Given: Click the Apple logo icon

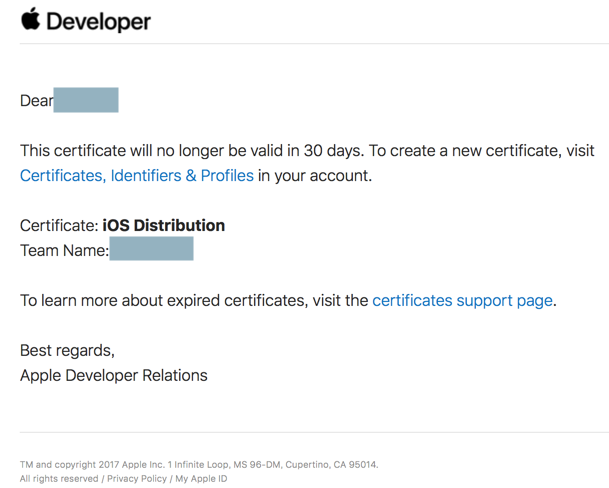Looking at the screenshot, I should point(30,19).
